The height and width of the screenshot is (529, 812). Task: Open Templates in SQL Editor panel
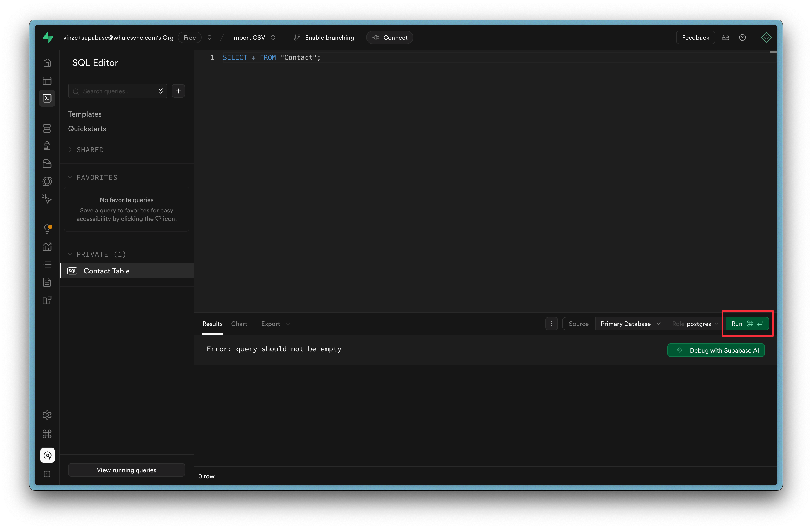(x=84, y=114)
